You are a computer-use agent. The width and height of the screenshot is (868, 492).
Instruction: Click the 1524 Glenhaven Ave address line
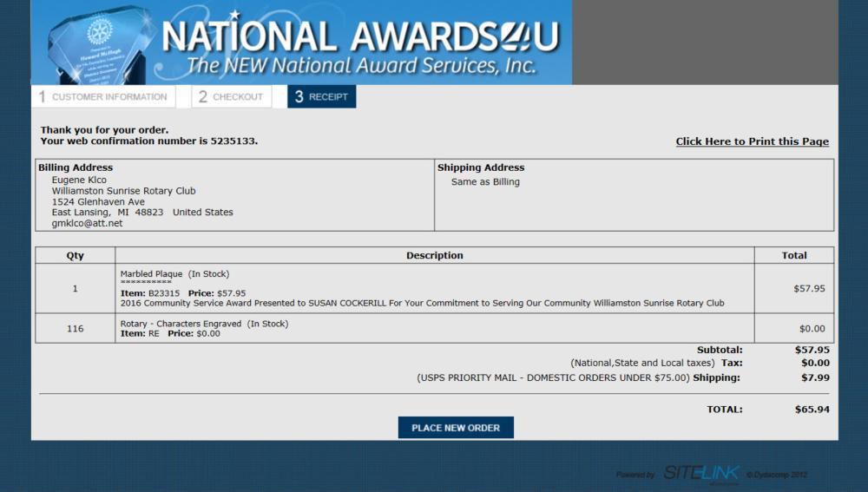(x=98, y=202)
